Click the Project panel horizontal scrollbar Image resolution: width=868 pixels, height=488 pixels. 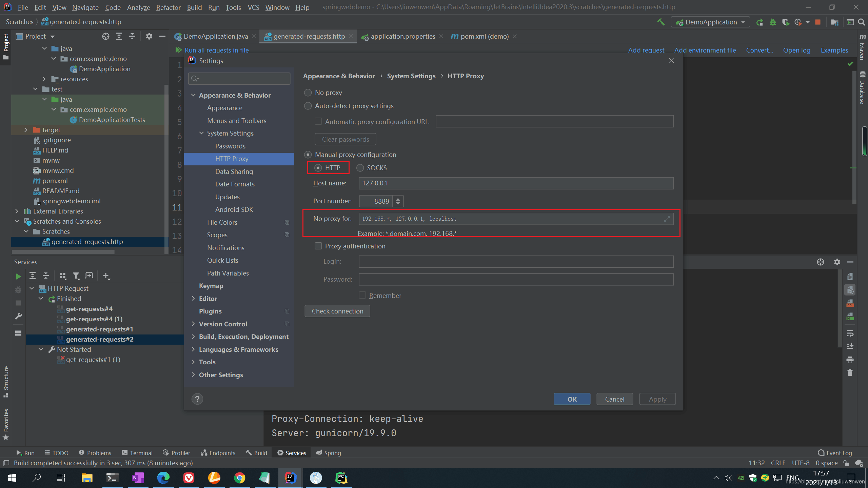(63, 252)
